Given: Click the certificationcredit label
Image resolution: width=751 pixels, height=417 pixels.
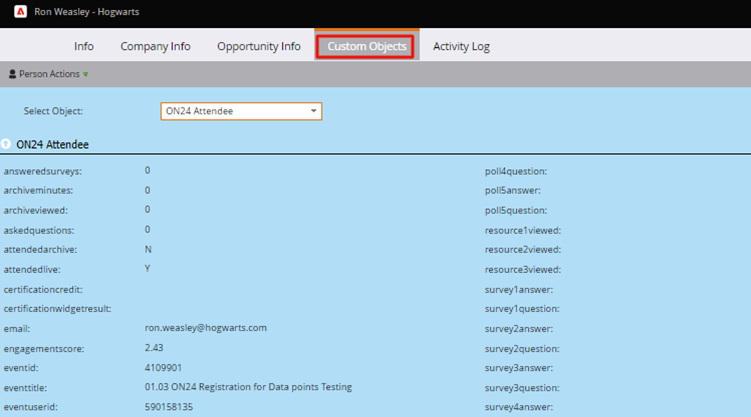Looking at the screenshot, I should point(43,290).
